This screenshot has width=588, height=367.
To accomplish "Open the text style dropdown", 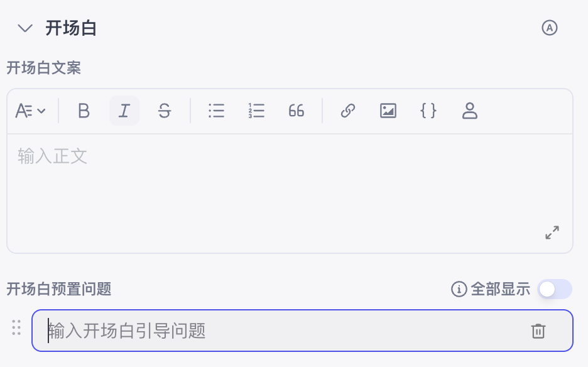I will (x=30, y=111).
